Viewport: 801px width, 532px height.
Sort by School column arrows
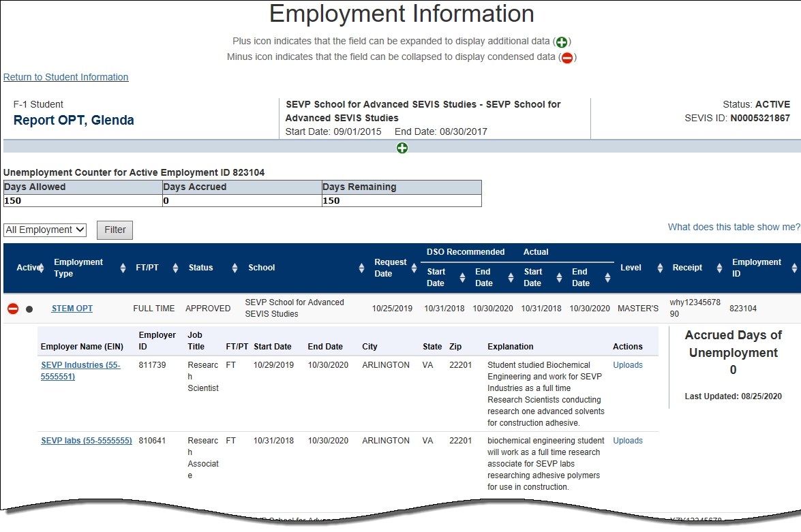[x=361, y=268]
